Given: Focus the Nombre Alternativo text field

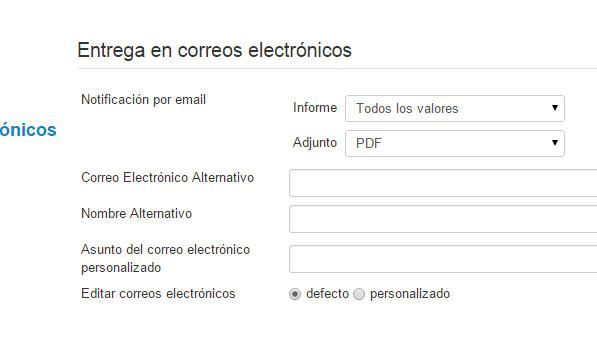Looking at the screenshot, I should tap(443, 219).
